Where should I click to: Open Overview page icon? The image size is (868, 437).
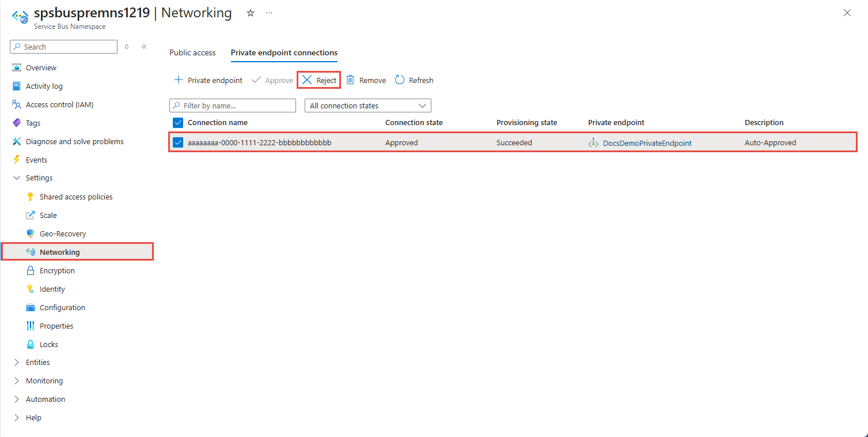coord(16,67)
